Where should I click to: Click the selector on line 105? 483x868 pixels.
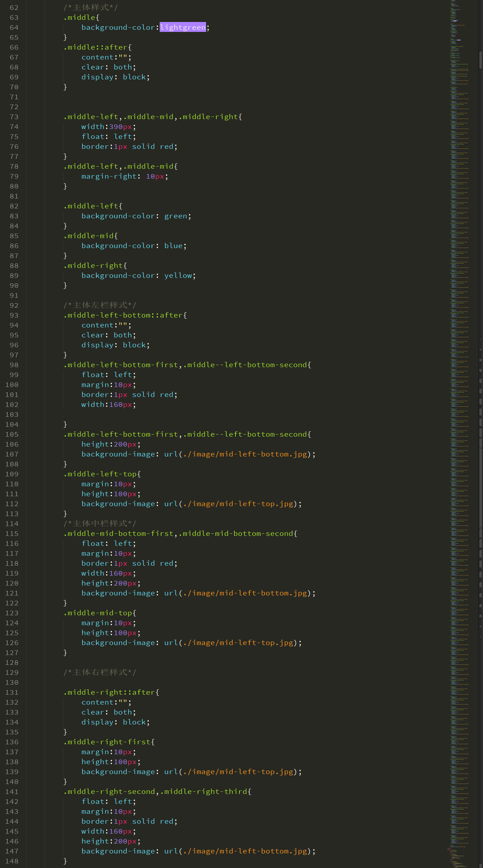click(187, 434)
